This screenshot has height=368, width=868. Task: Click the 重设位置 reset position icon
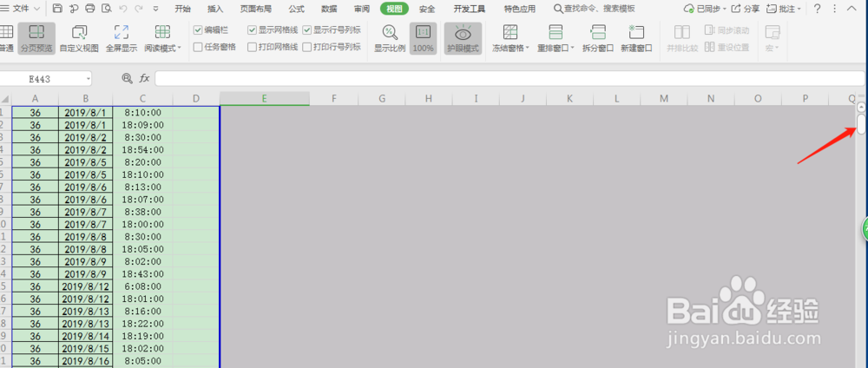click(x=710, y=48)
